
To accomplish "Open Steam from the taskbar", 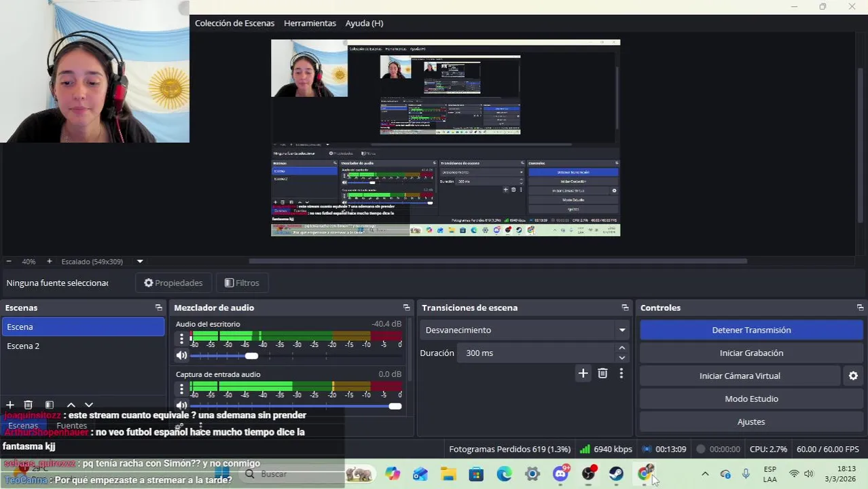I will [616, 474].
